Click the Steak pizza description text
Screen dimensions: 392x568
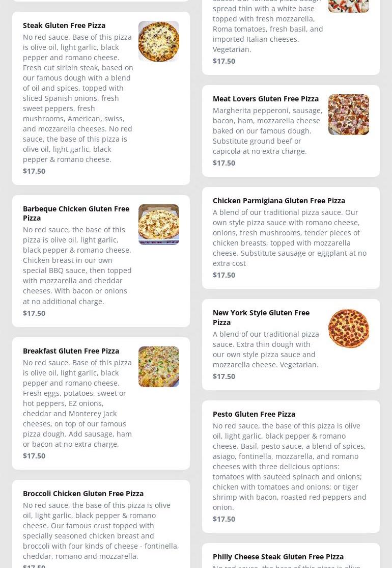78,98
